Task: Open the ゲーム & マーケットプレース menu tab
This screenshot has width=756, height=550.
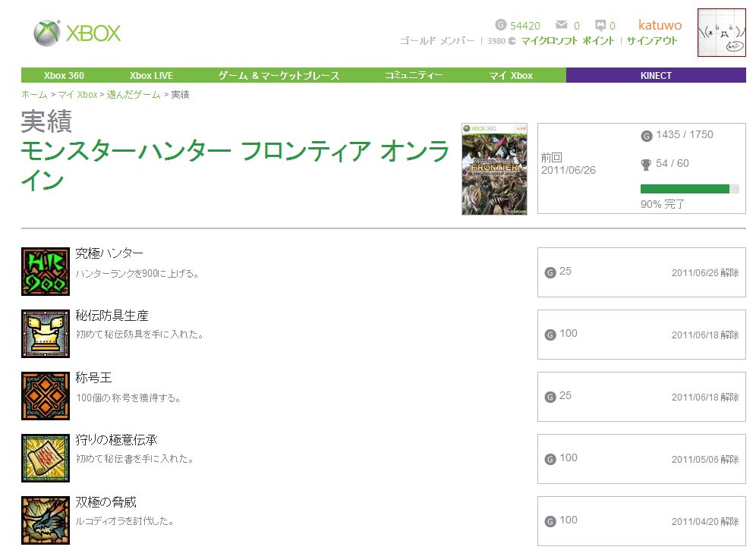Action: tap(279, 76)
